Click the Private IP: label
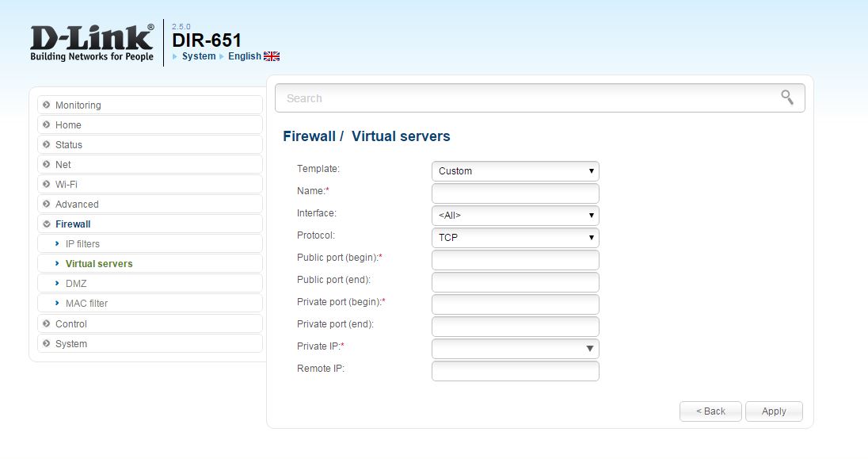 pos(321,346)
